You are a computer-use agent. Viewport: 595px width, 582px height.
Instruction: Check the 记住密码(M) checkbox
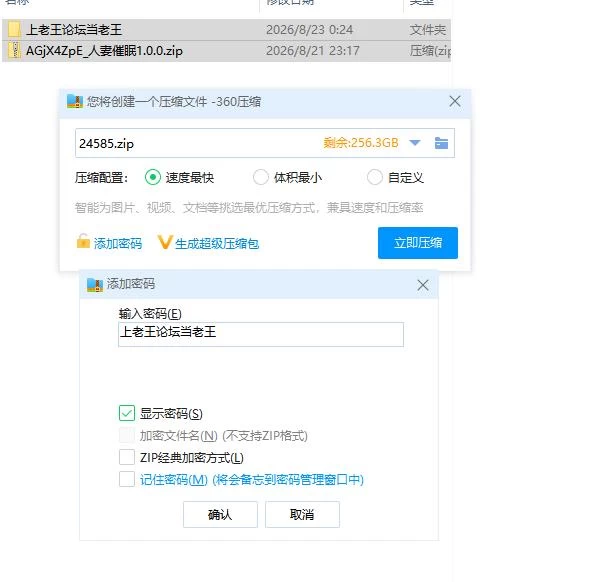pos(127,479)
